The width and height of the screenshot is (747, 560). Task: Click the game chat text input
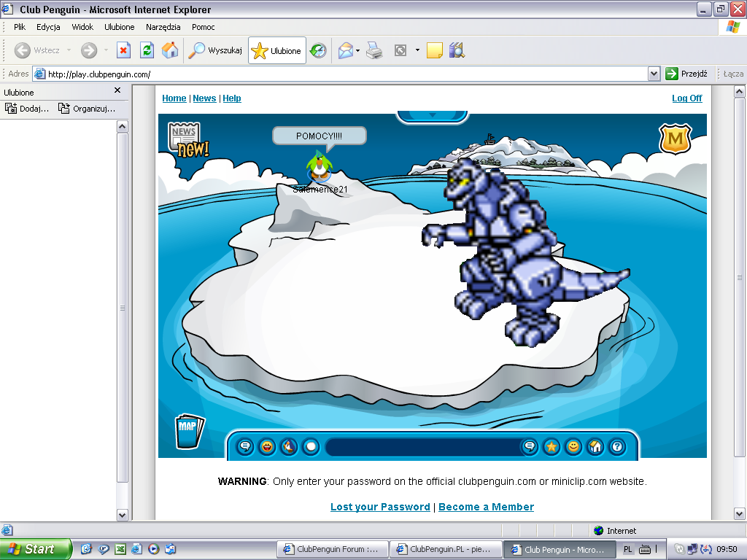423,447
